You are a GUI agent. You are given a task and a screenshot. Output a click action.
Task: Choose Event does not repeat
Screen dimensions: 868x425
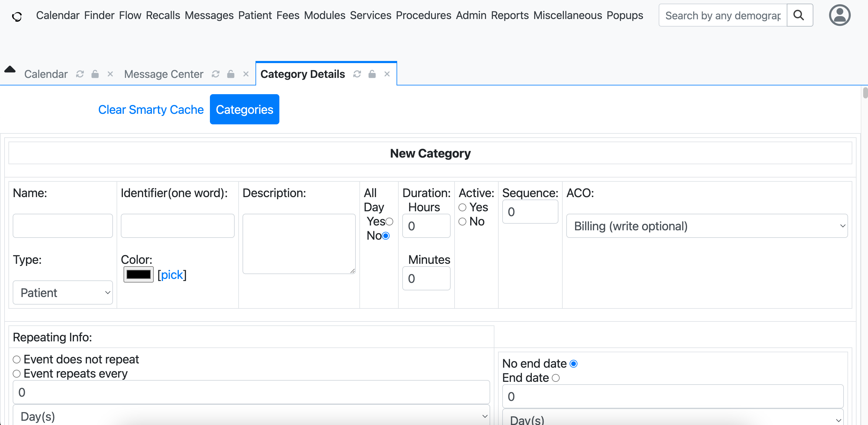coord(17,360)
